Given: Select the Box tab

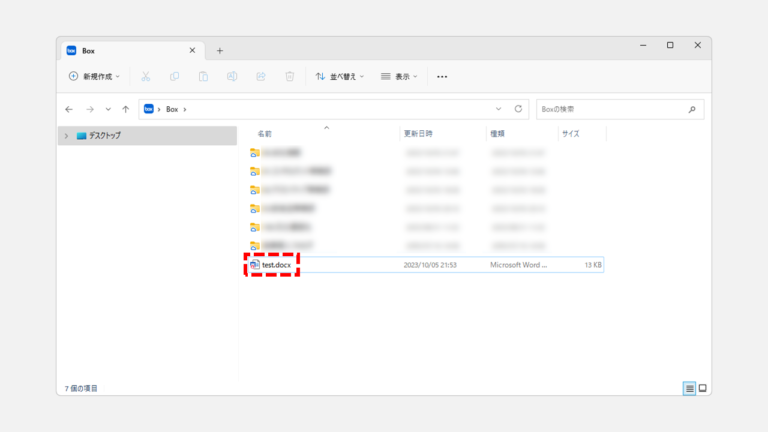Looking at the screenshot, I should (x=132, y=50).
